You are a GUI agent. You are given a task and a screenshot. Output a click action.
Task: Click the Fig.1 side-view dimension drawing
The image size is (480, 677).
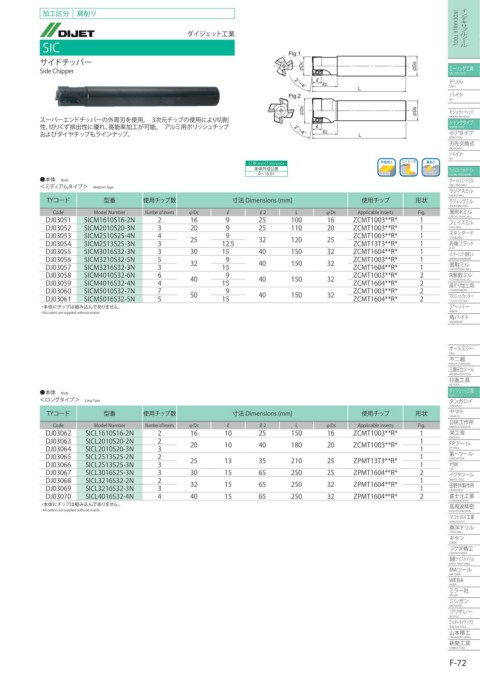[360, 72]
